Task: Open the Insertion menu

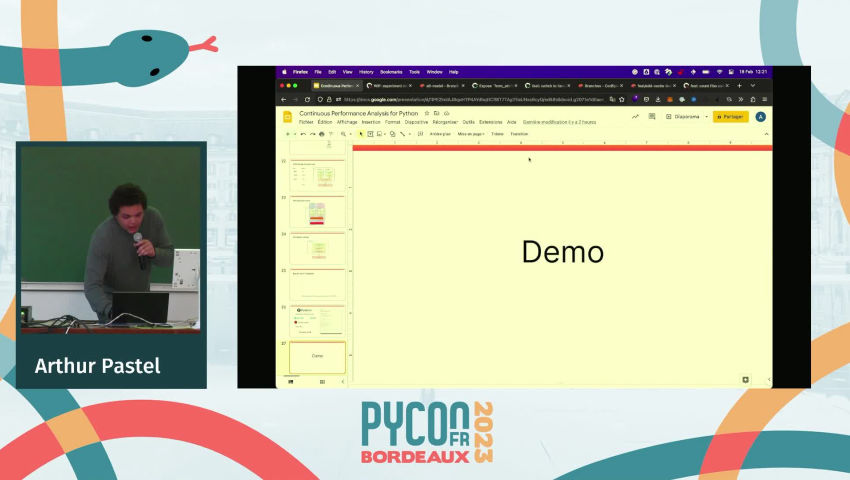Action: [372, 122]
